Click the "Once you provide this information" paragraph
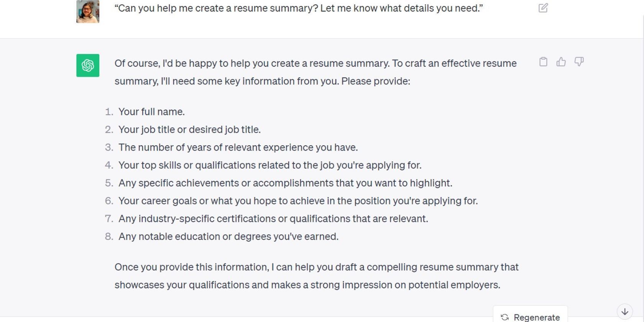This screenshot has height=322, width=644. click(316, 276)
